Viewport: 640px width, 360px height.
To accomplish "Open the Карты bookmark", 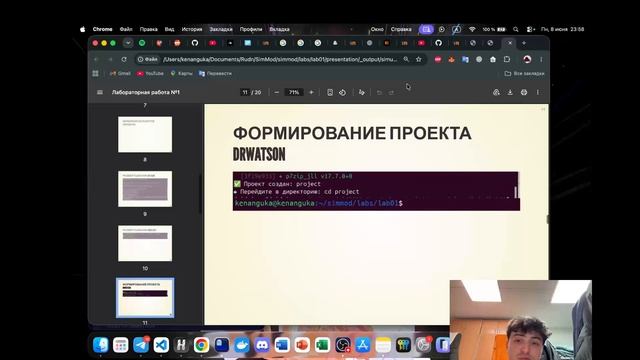I will [181, 73].
